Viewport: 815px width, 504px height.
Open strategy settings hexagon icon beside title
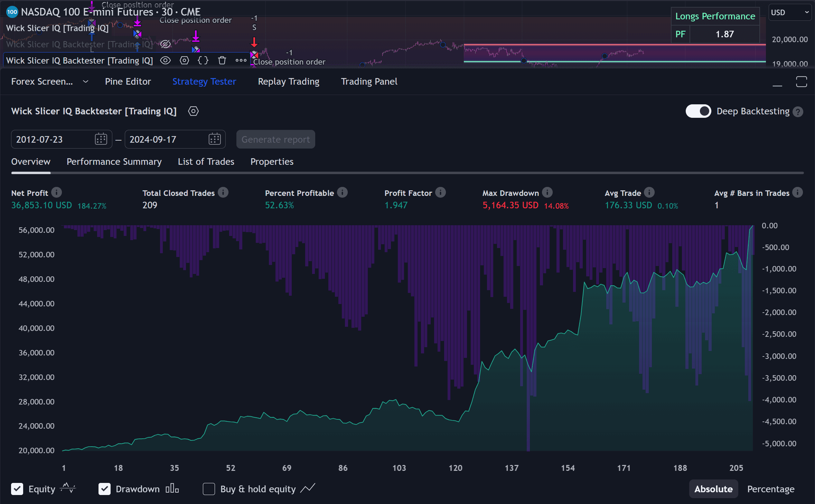coord(193,111)
